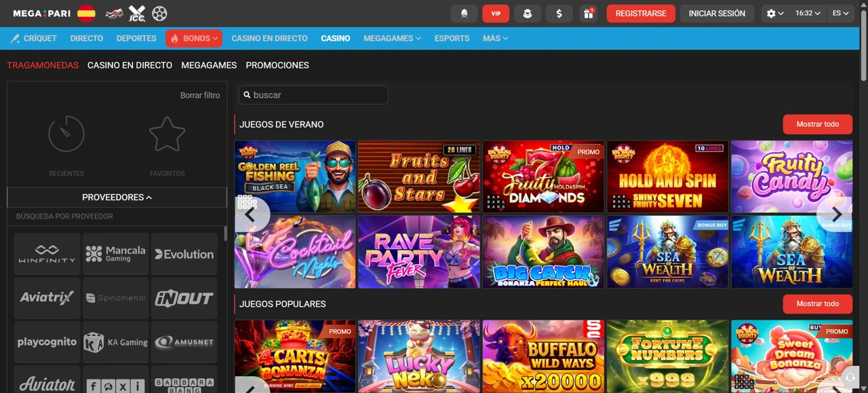Screen dimensions: 868x393
Task: Open Cocktail Nights game
Action: (295, 252)
